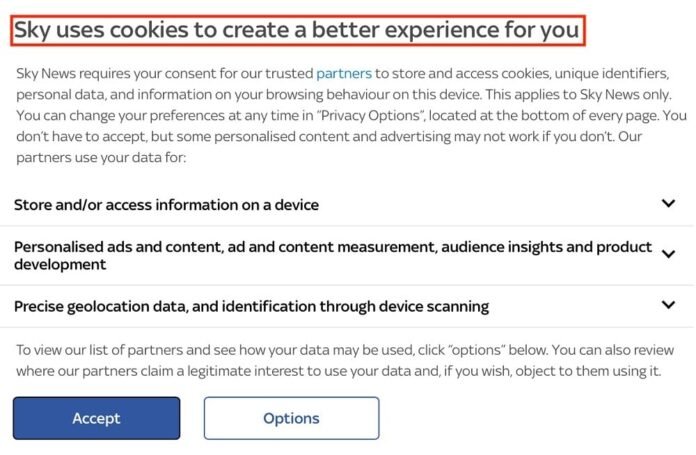Expand the Precise geolocation data chevron
This screenshot has height=455, width=696.
click(x=669, y=305)
